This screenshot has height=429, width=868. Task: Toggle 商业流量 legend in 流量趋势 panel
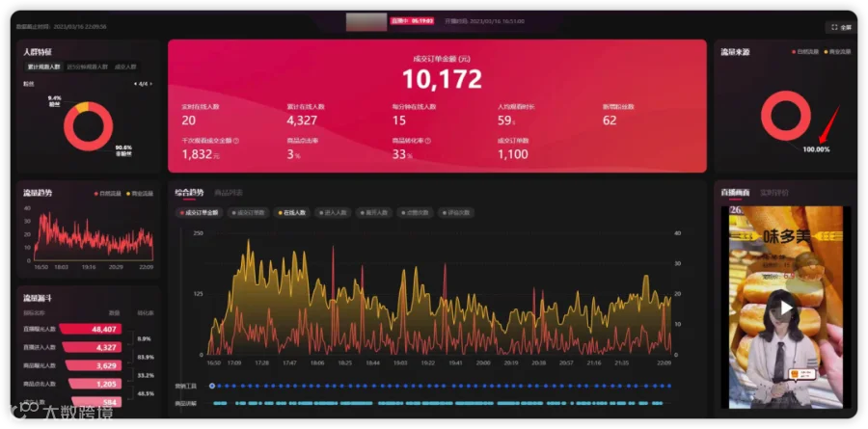pyautogui.click(x=141, y=194)
